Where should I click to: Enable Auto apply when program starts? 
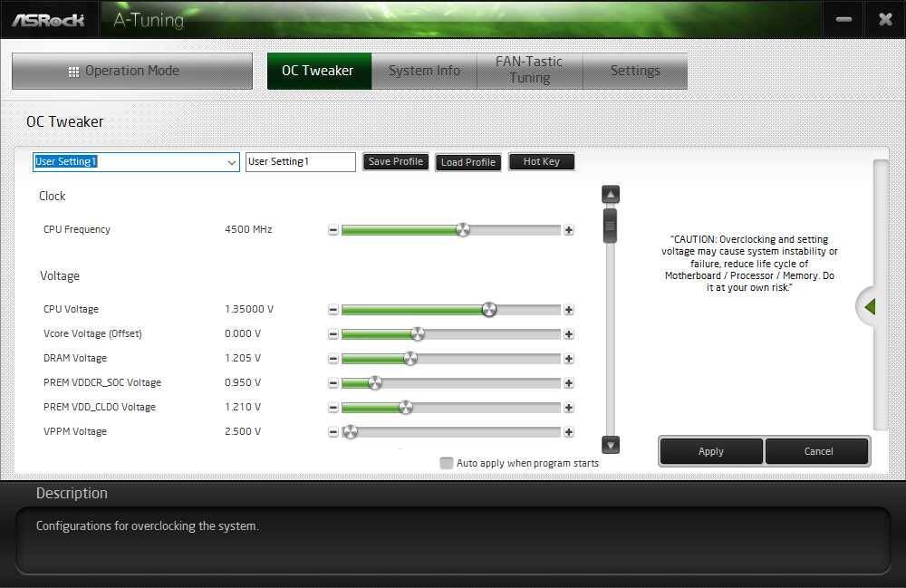(x=446, y=463)
